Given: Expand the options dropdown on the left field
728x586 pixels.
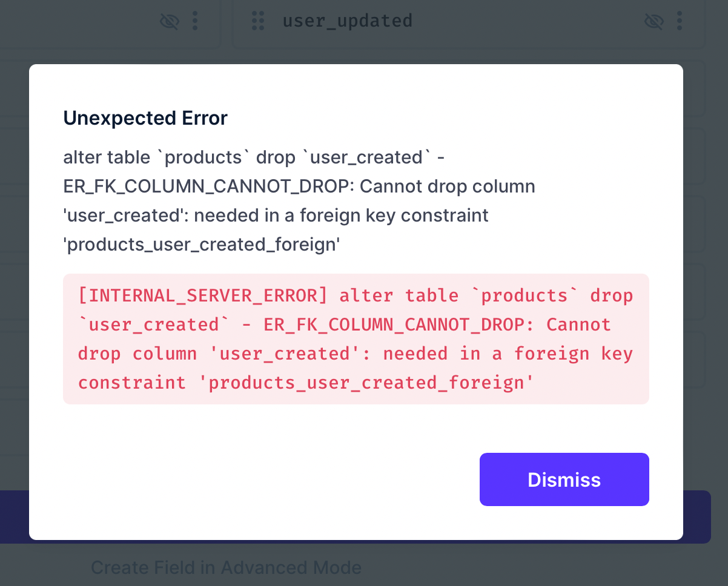Looking at the screenshot, I should [195, 21].
